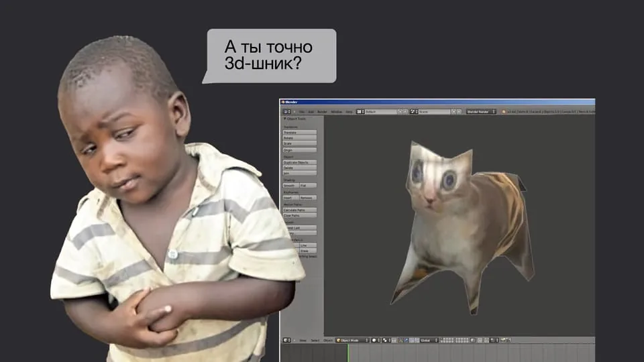The width and height of the screenshot is (644, 362).
Task: Open the Render menu in header
Action: 322,112
